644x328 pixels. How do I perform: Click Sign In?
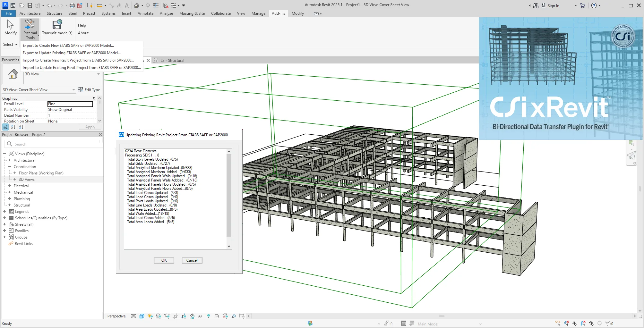[x=550, y=5]
